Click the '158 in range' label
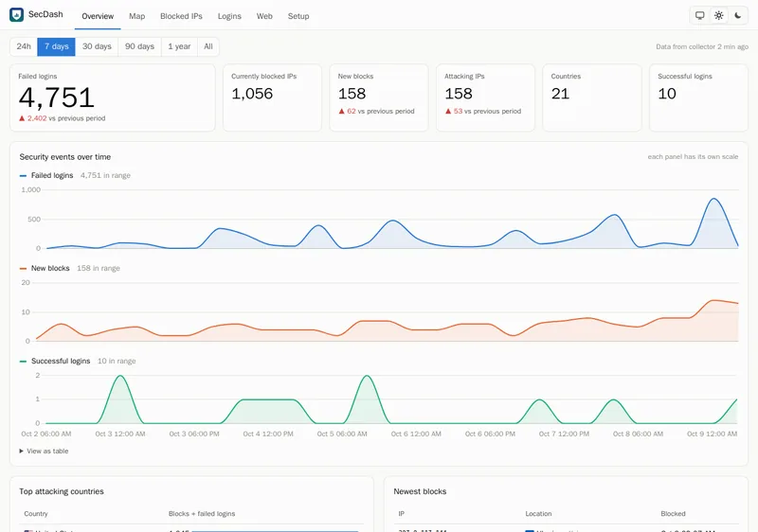This screenshot has height=532, width=758. click(99, 268)
